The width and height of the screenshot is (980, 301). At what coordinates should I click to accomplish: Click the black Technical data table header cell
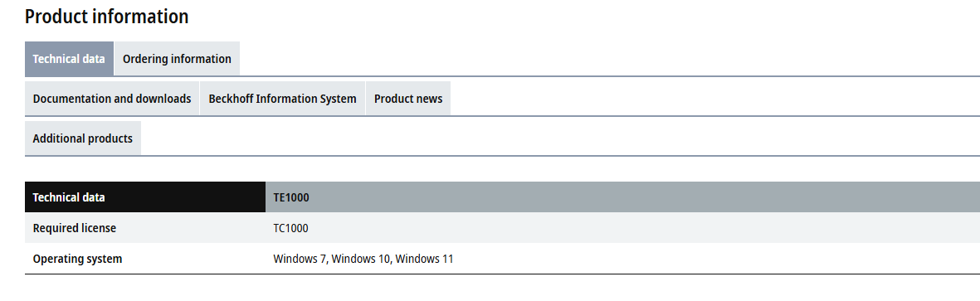pos(145,197)
